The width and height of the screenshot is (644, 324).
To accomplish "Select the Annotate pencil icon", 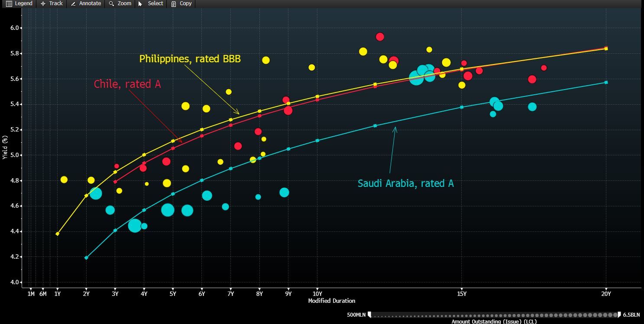I will [x=73, y=3].
